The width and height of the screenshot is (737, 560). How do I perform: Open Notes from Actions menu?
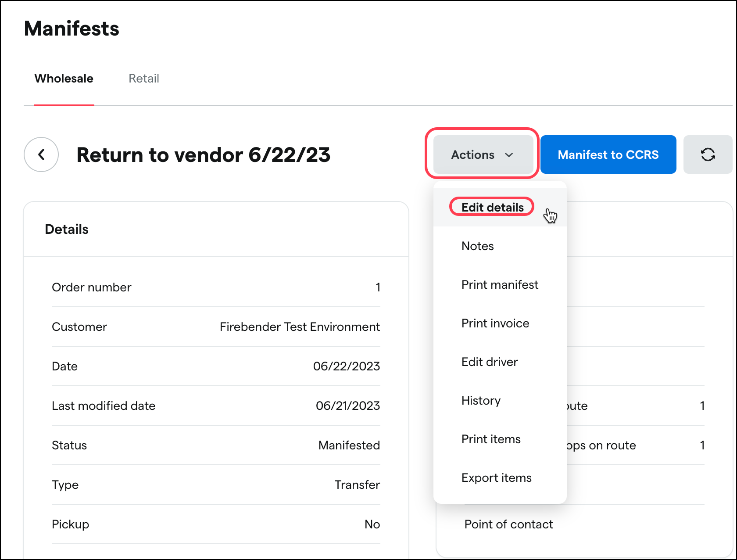(477, 246)
